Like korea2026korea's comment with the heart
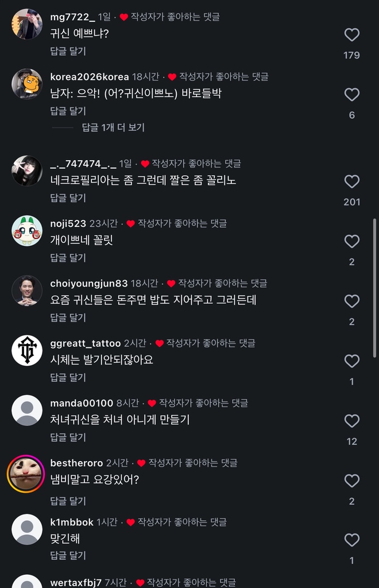 (351, 95)
